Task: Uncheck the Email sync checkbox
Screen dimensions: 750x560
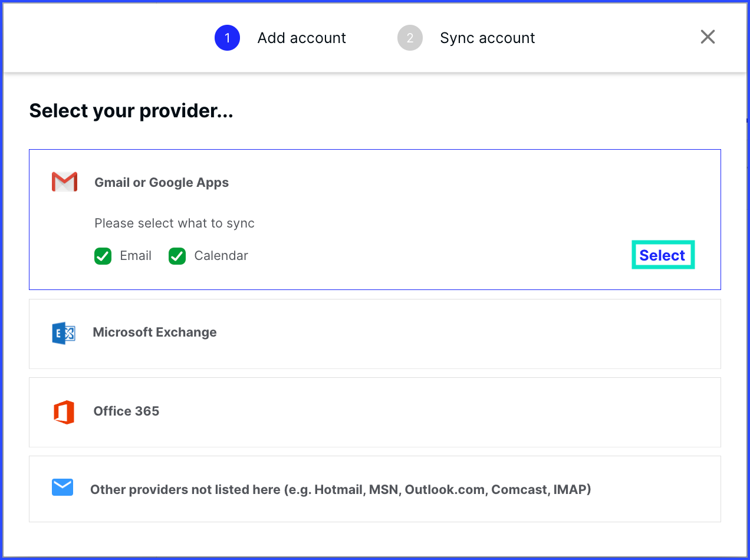Action: tap(103, 256)
